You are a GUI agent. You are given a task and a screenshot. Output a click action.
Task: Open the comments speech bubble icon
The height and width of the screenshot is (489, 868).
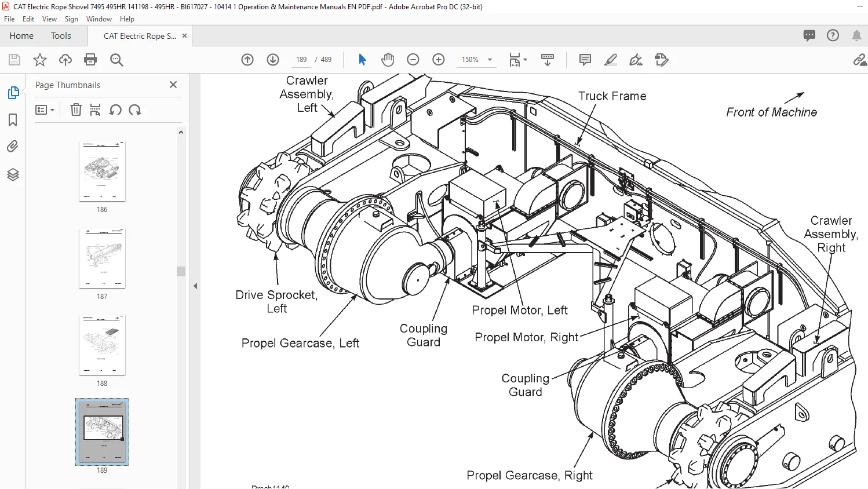click(809, 35)
